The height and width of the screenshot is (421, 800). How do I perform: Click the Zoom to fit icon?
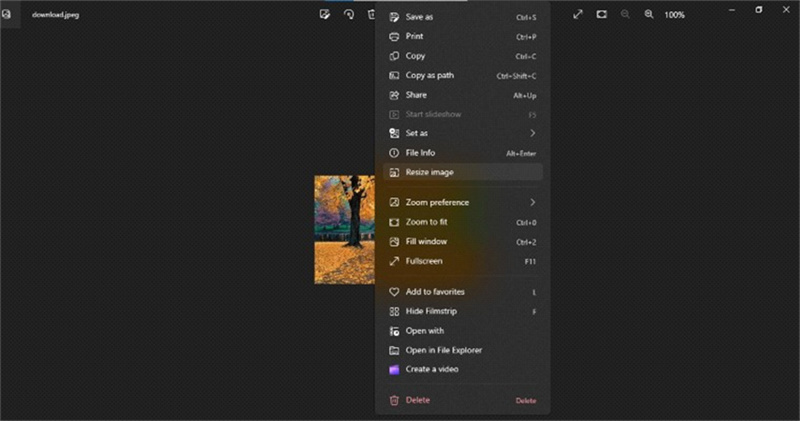pos(394,222)
